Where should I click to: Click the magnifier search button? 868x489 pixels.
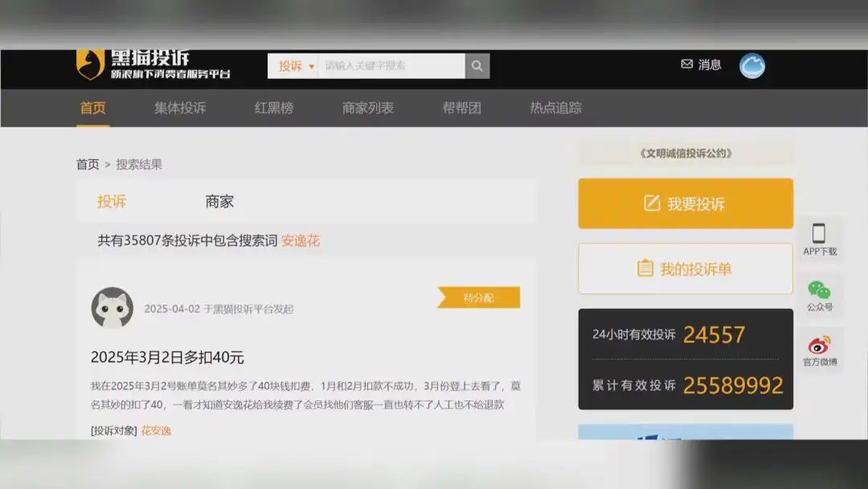[477, 66]
